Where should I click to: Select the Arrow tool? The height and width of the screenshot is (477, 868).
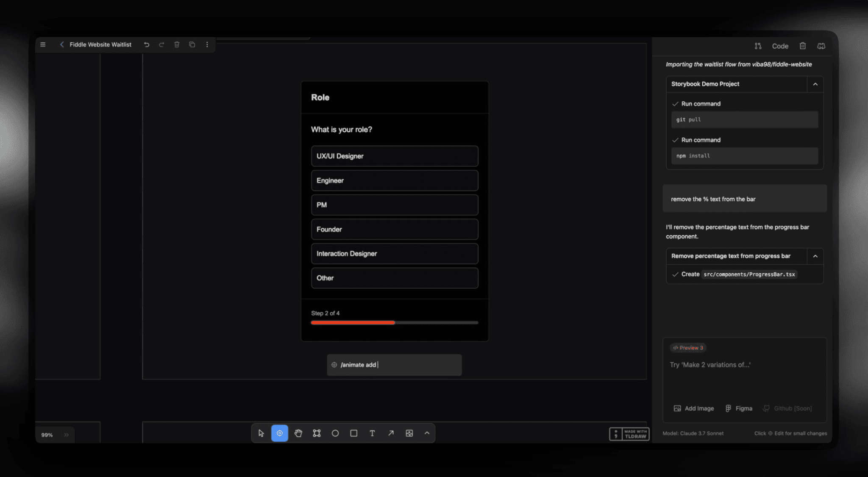[x=390, y=433]
